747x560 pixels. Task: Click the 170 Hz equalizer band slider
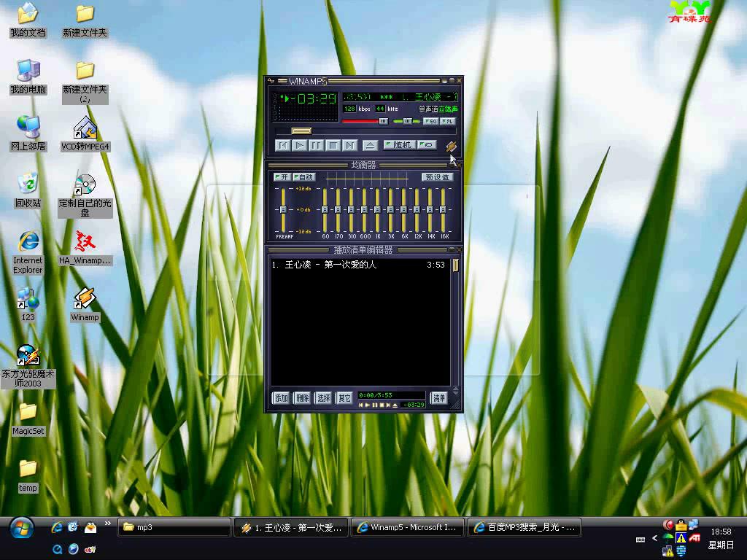click(338, 210)
